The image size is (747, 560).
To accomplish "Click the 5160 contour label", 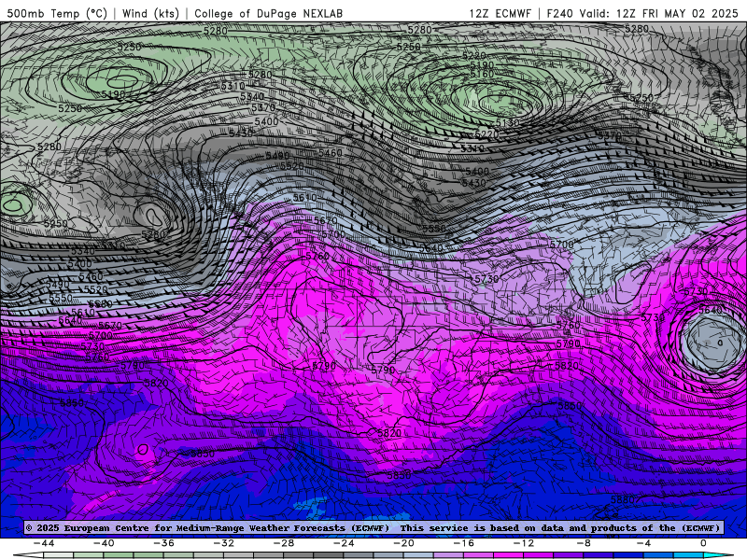I will [x=482, y=75].
